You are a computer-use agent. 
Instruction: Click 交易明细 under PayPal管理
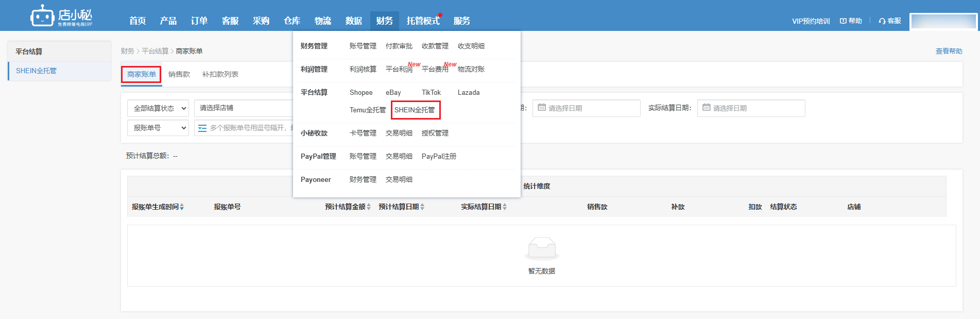pos(399,156)
